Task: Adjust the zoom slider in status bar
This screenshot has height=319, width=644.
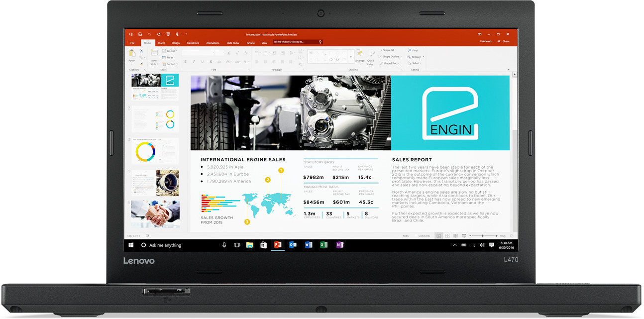Action: 482,235
